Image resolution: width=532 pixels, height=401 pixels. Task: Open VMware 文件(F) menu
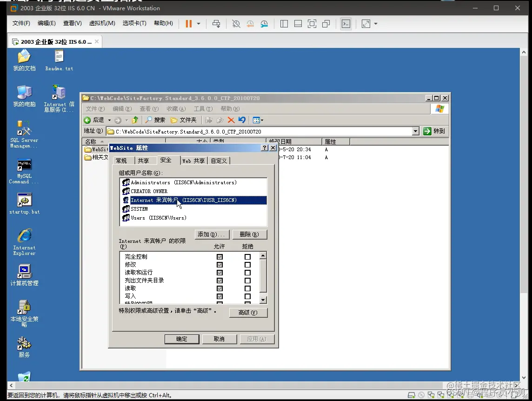[21, 23]
